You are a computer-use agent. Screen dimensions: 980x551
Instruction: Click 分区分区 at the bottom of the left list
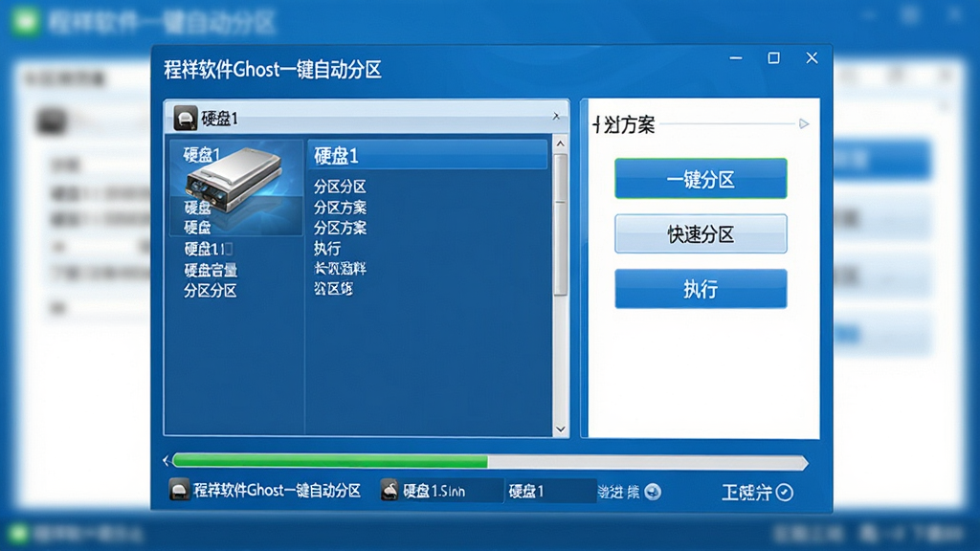coord(210,291)
